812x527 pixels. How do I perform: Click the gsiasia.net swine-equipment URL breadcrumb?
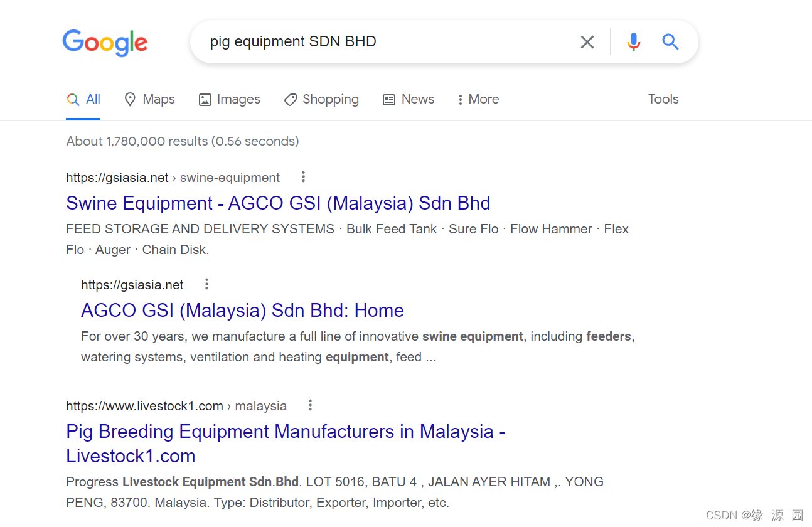173,178
